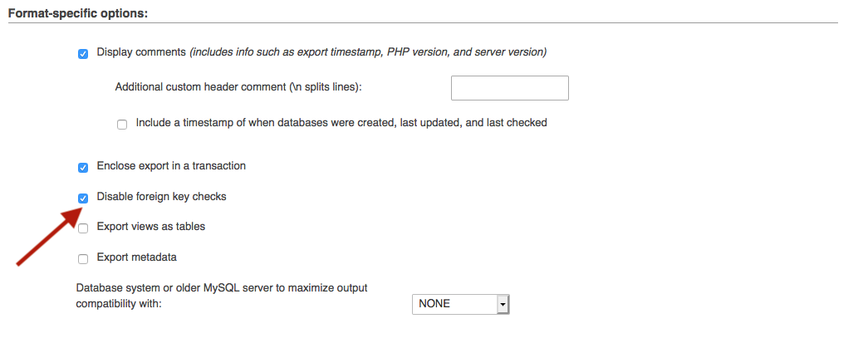Click the "Disable foreign key checks" label
The image size is (868, 348).
tap(161, 197)
